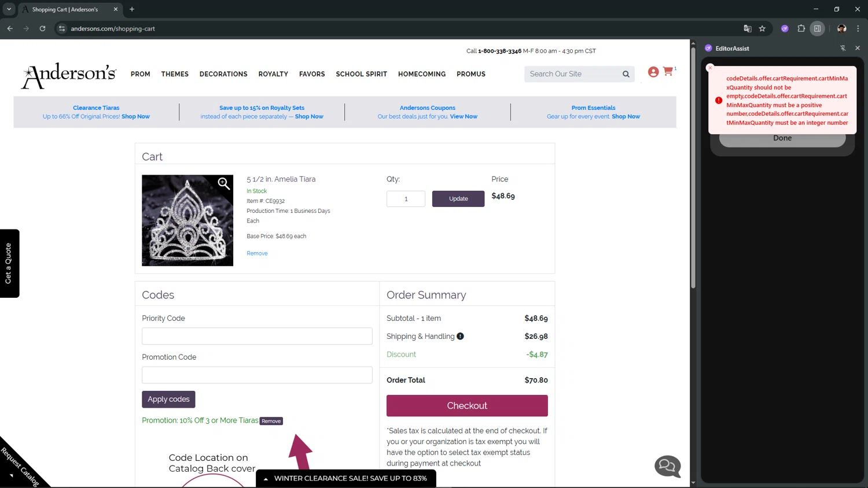Click the Apply codes button
The width and height of the screenshot is (868, 488).
click(x=168, y=400)
